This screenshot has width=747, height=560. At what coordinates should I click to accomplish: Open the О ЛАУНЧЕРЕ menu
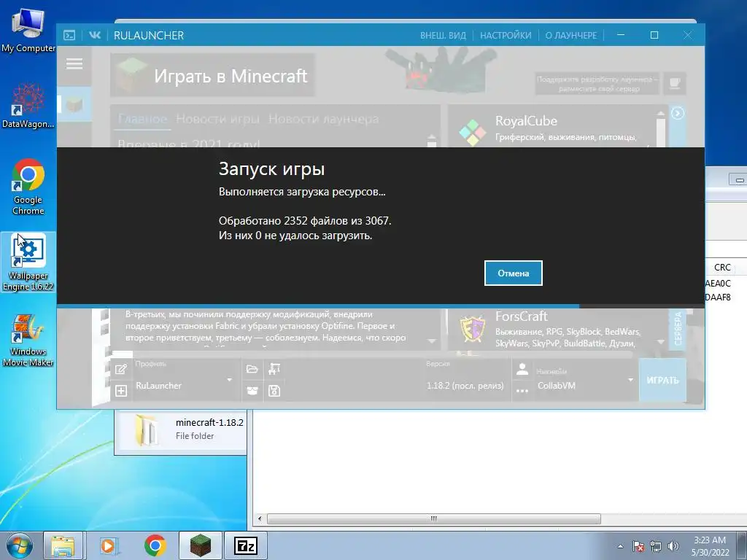coord(570,35)
